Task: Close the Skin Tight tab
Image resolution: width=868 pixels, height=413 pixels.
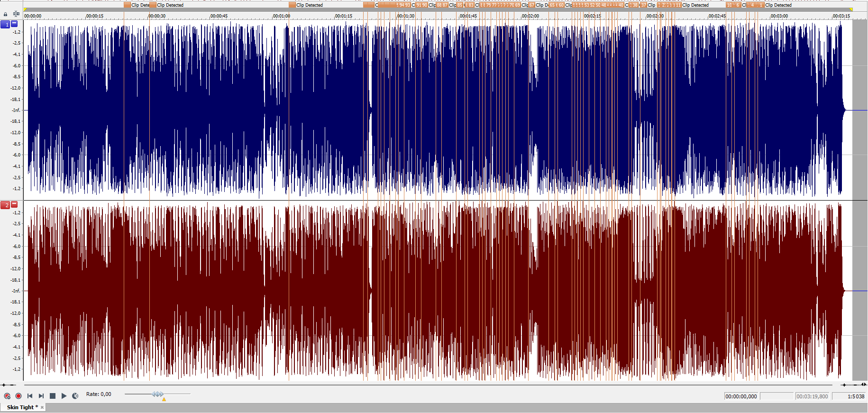Action: pos(42,407)
